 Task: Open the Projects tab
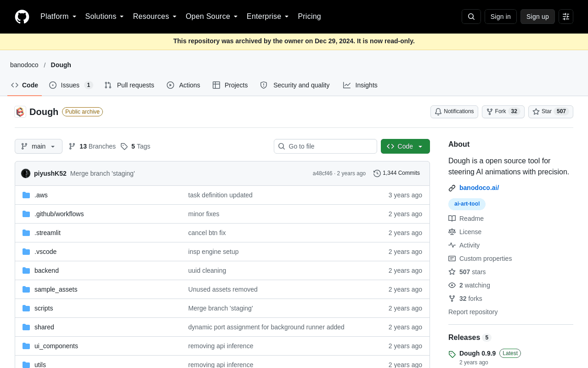[230, 85]
